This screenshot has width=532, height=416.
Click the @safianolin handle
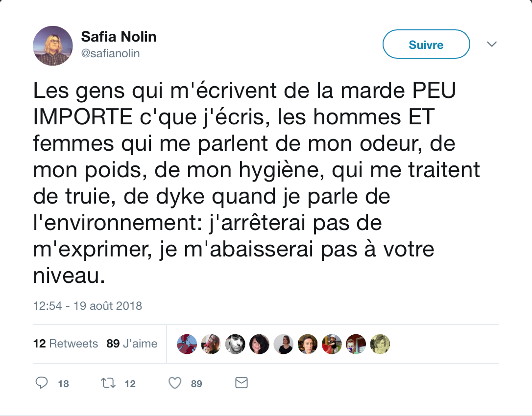[110, 53]
